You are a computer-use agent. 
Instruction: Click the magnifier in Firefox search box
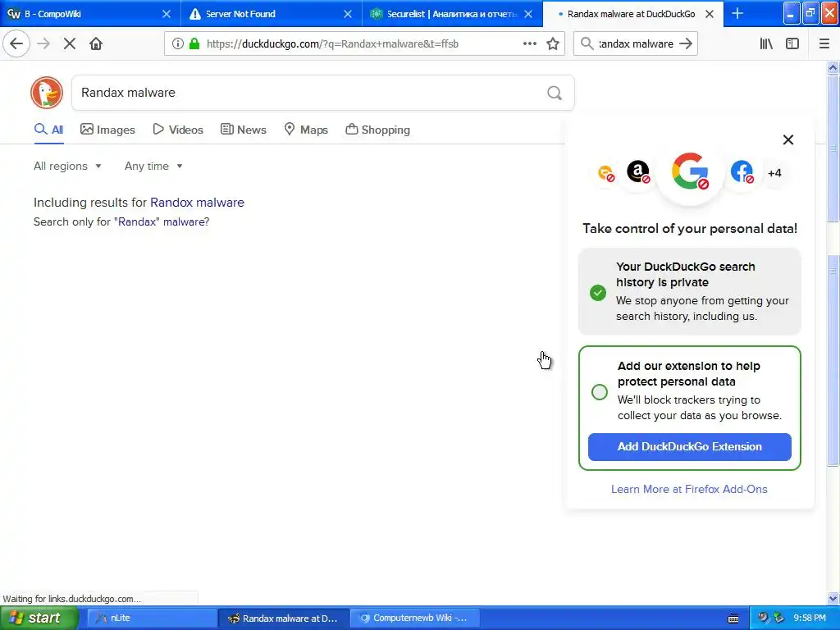pos(587,44)
